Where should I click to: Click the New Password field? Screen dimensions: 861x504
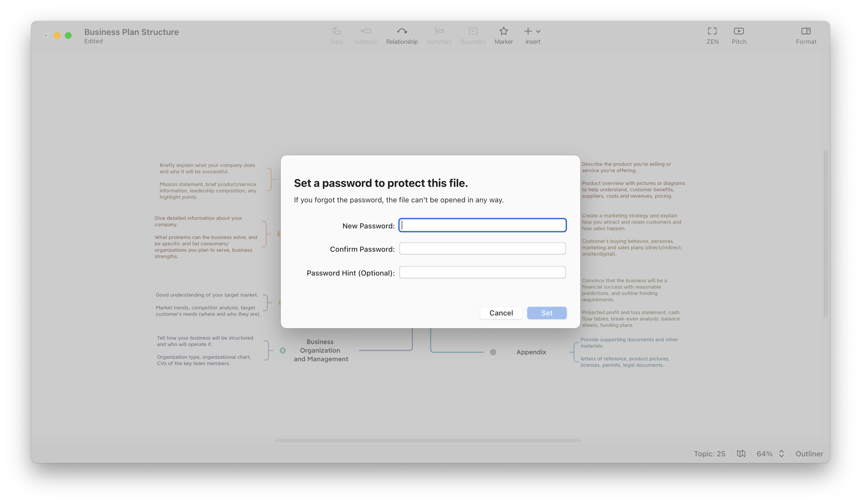point(482,225)
